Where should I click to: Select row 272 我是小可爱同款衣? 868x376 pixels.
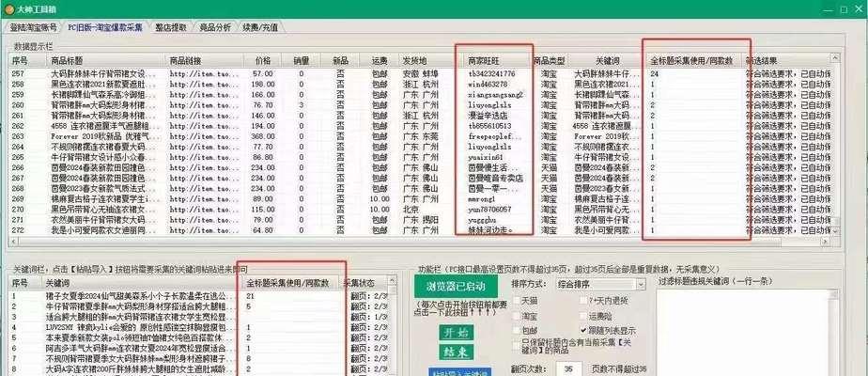(x=421, y=229)
